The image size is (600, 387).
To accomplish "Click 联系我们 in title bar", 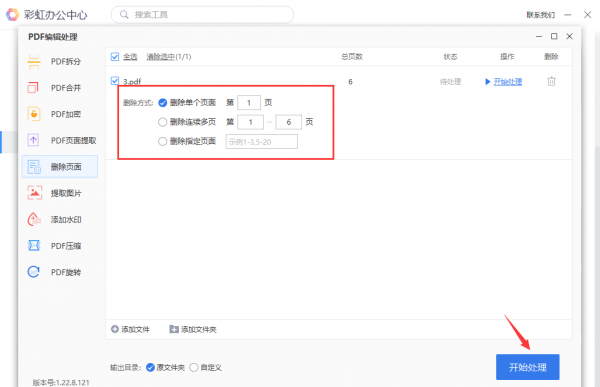I will 541,15.
